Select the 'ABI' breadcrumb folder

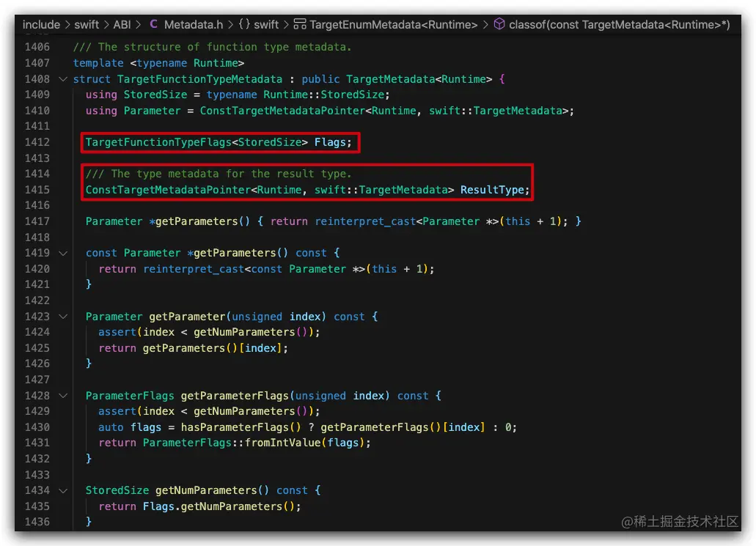click(122, 25)
